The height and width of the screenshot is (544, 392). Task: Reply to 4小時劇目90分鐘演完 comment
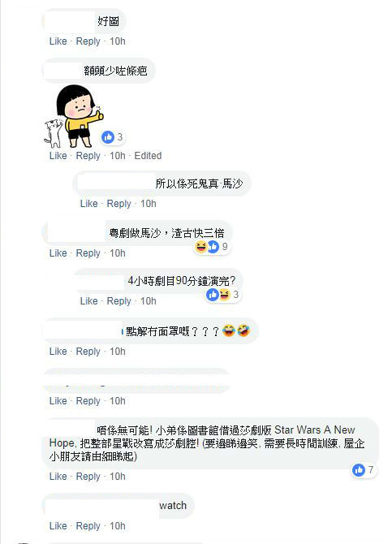(x=118, y=301)
